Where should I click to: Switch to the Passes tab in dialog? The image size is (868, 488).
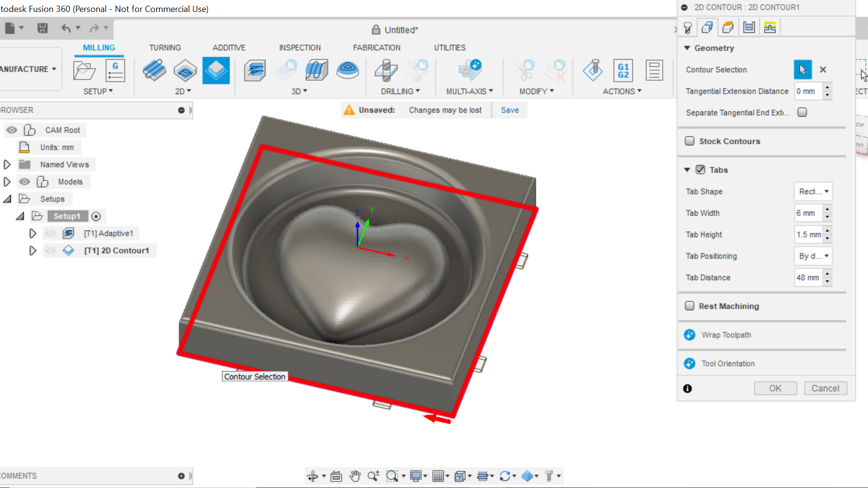pyautogui.click(x=749, y=27)
